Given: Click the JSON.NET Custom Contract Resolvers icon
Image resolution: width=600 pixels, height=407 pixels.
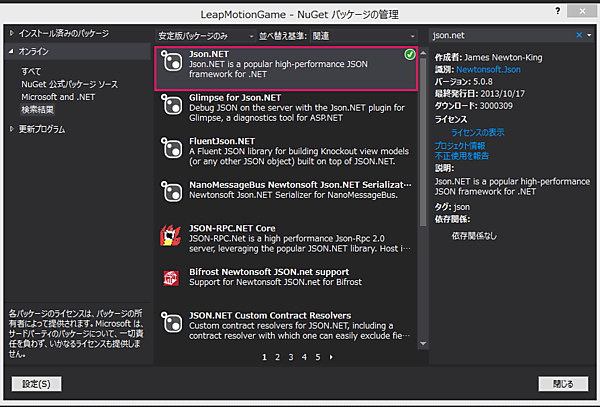Looking at the screenshot, I should 170,320.
